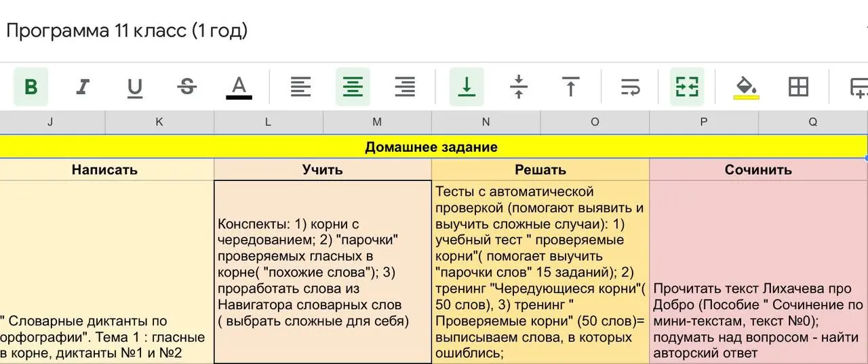Toggle italic formatting
868x364 pixels.
click(x=83, y=87)
